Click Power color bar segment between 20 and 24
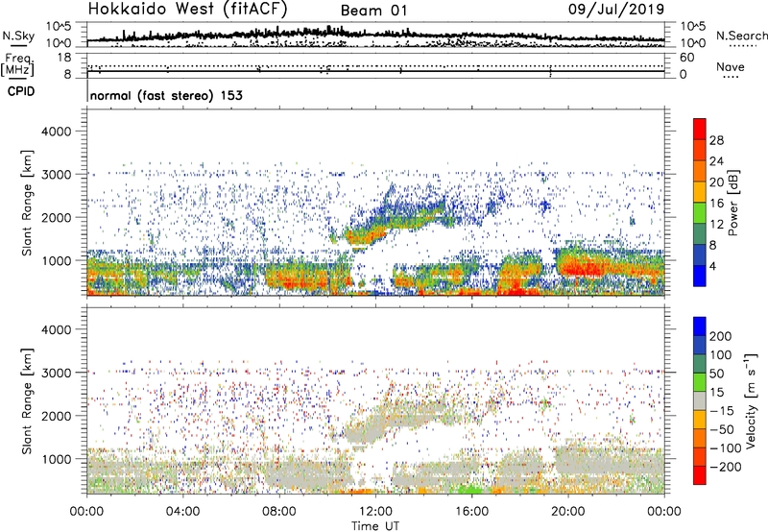 [x=700, y=171]
